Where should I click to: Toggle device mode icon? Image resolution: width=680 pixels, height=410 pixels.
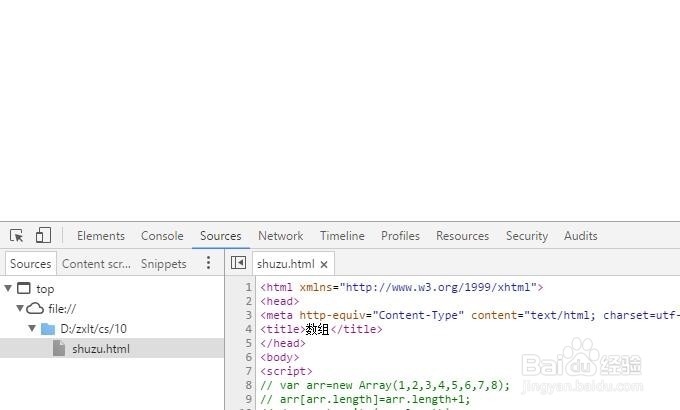pyautogui.click(x=43, y=235)
